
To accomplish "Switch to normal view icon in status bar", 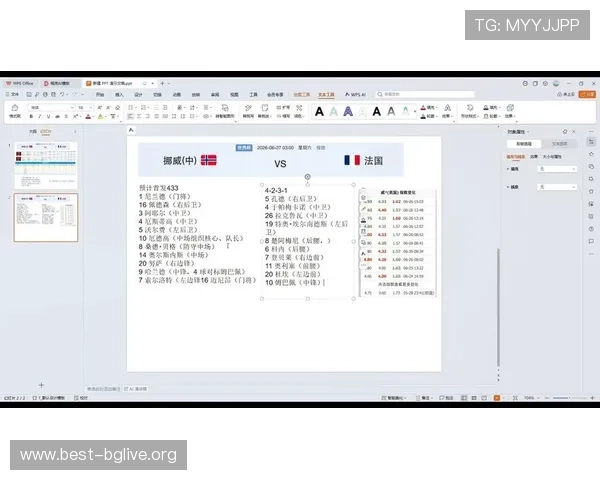I will (464, 398).
